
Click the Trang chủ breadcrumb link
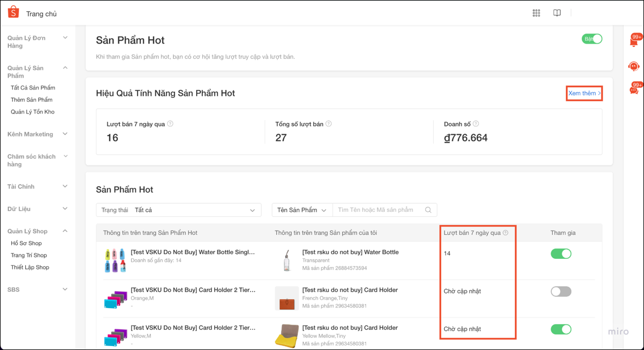click(41, 14)
